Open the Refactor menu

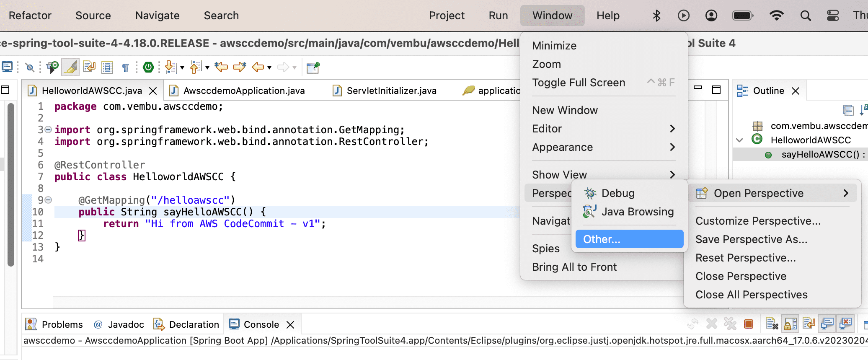tap(30, 16)
